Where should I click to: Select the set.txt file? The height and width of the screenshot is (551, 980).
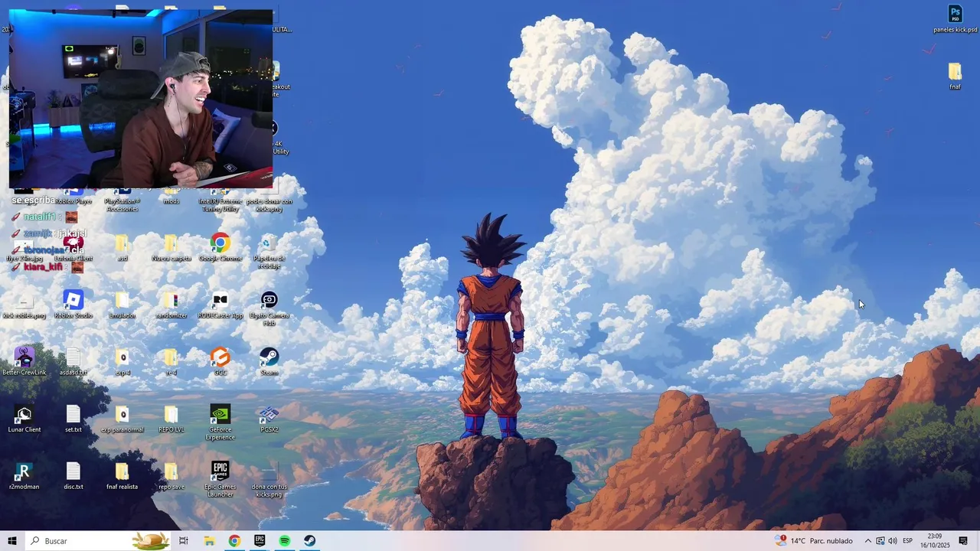click(x=73, y=419)
